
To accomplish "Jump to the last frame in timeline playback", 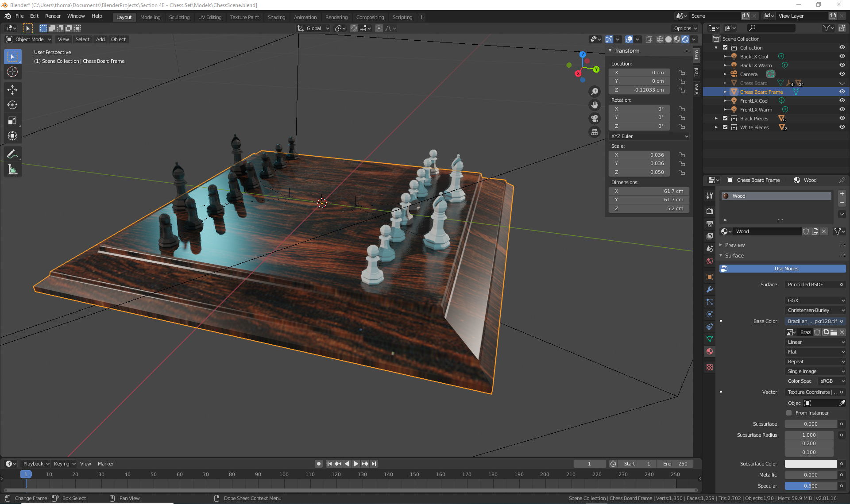I will coord(374,463).
